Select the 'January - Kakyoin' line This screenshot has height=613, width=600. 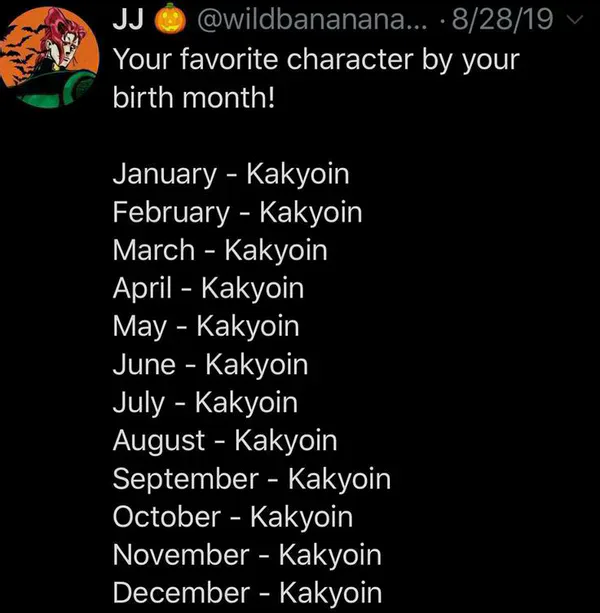[231, 174]
